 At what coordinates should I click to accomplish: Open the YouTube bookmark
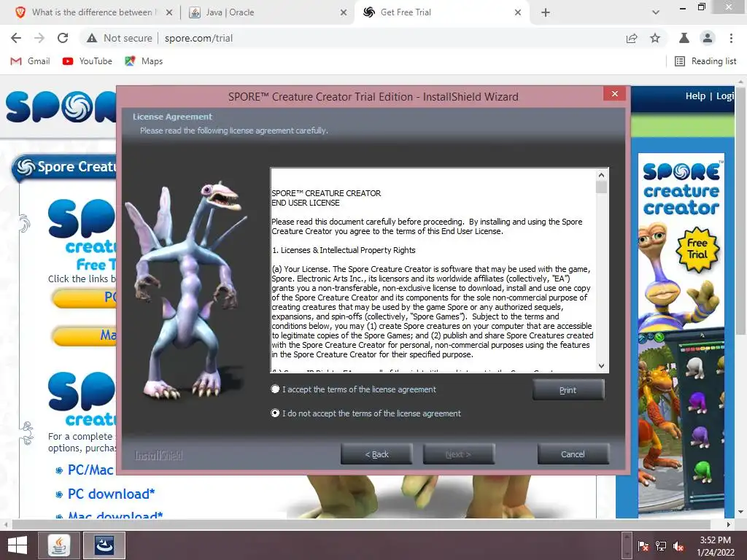click(88, 61)
